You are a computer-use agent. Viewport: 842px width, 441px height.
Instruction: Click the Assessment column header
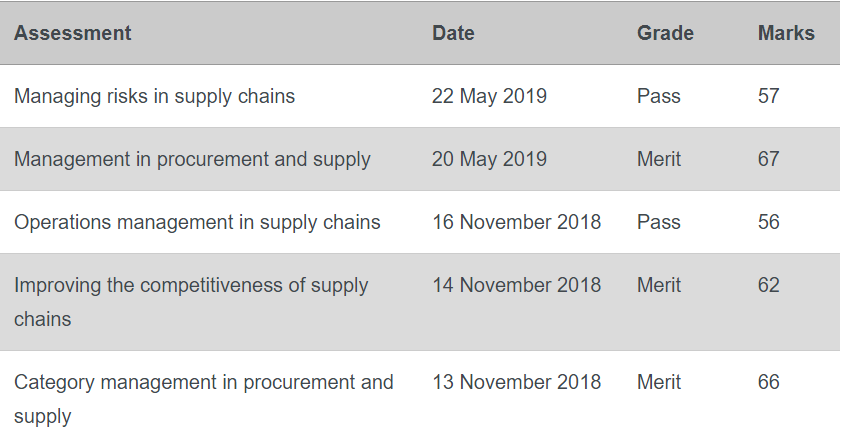pos(72,33)
